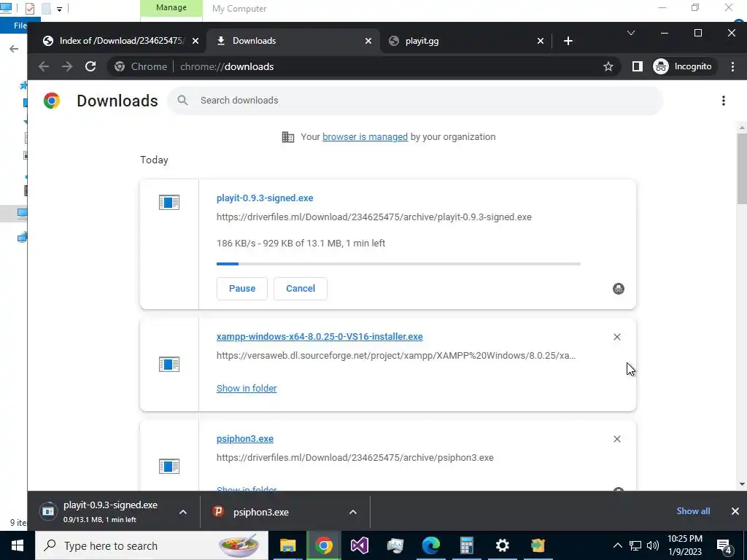Open a new Chrome tab
This screenshot has height=560, width=747.
pos(568,41)
